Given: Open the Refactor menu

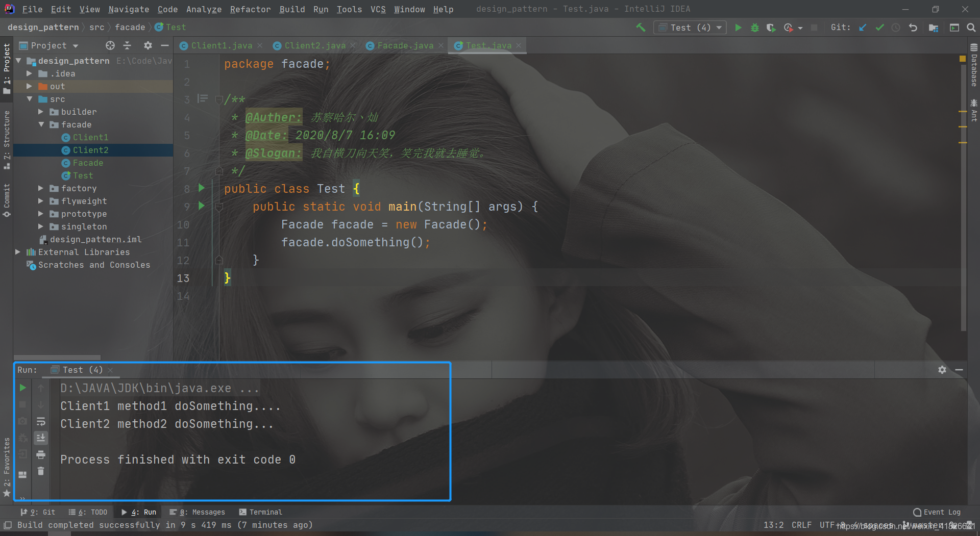Looking at the screenshot, I should click(250, 9).
